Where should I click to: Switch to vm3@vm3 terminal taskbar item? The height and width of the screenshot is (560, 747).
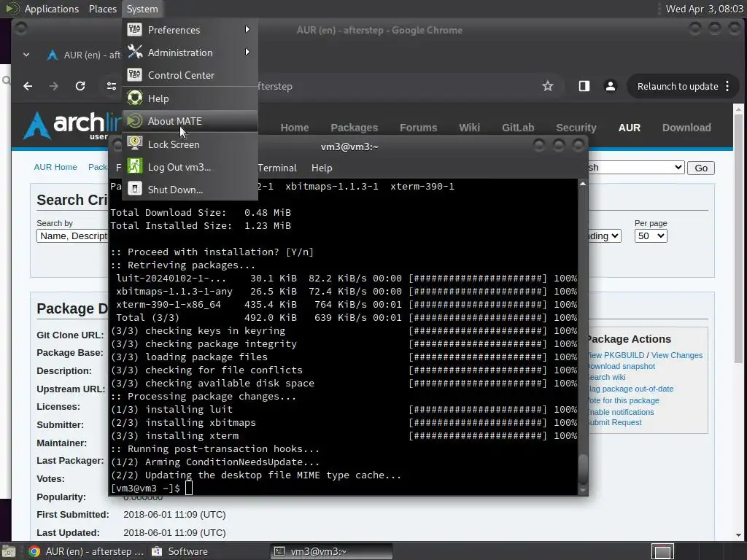tap(332, 551)
